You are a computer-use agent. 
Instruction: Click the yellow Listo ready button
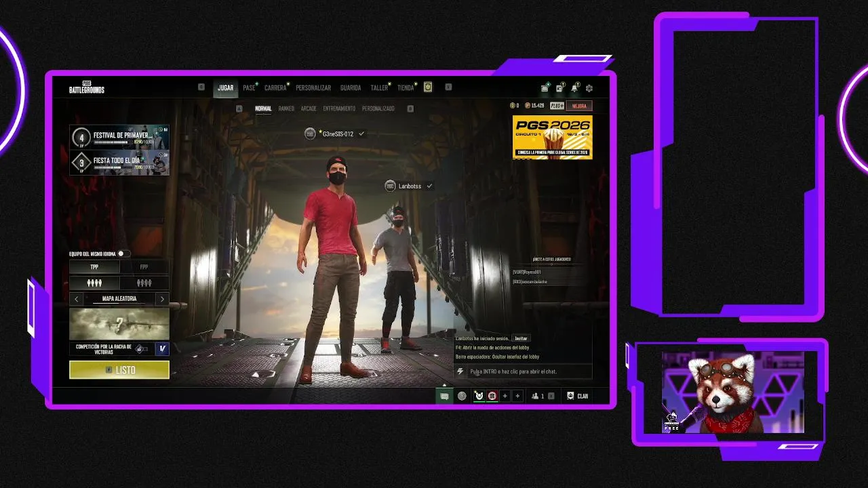[x=119, y=370]
